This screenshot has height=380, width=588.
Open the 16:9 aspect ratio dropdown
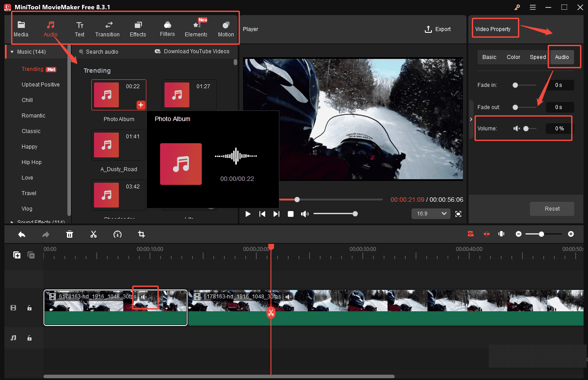click(x=431, y=214)
